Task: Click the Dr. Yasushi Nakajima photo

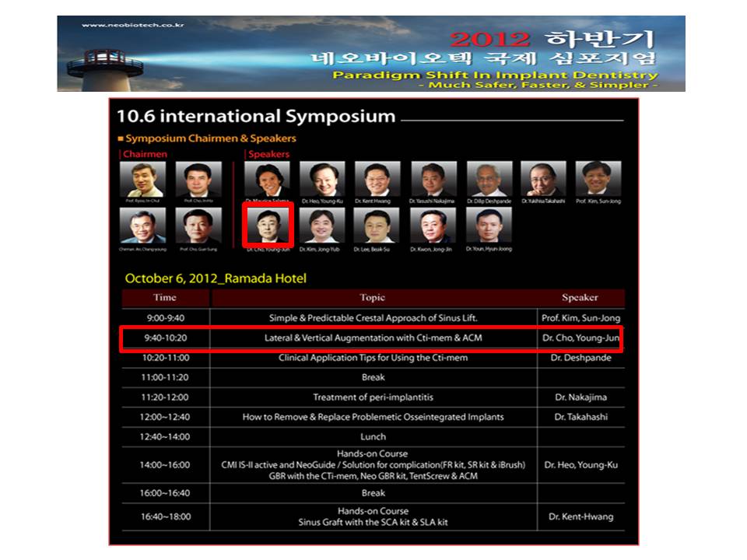Action: click(433, 179)
